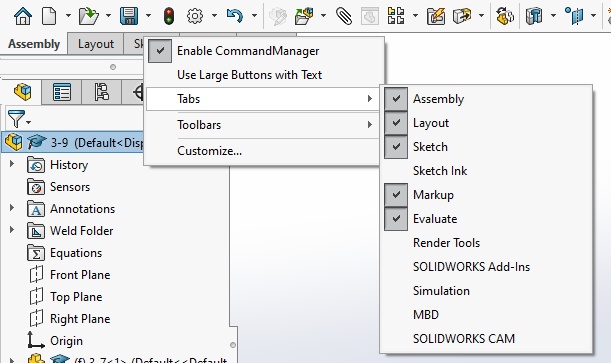611x363 pixels.
Task: Open dropdown arrow next to New icon
Action: [68, 16]
